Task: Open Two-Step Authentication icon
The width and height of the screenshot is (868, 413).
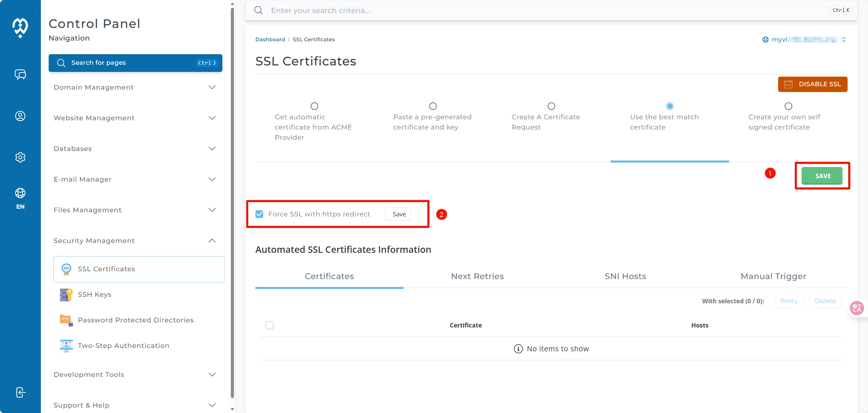Action: point(66,346)
